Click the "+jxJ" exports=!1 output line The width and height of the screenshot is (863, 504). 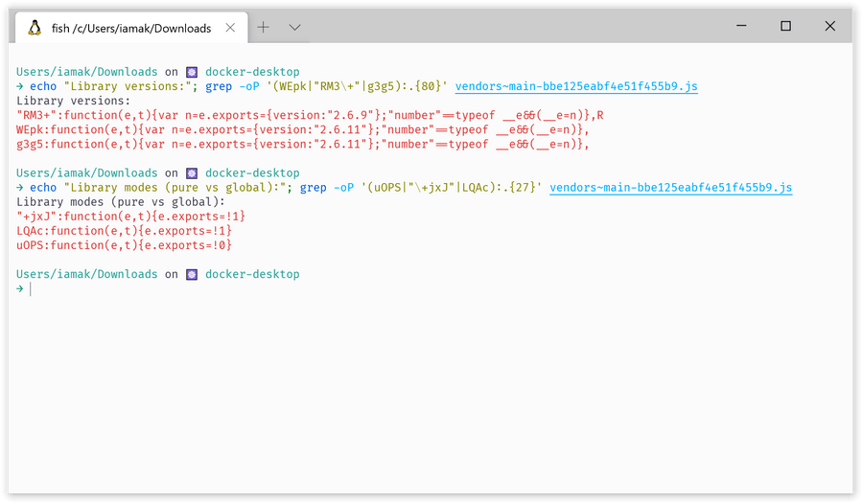coord(130,217)
